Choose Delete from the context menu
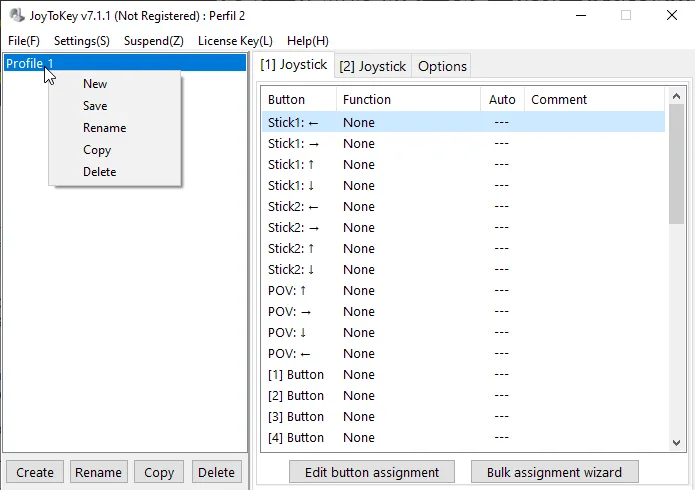 coord(99,172)
